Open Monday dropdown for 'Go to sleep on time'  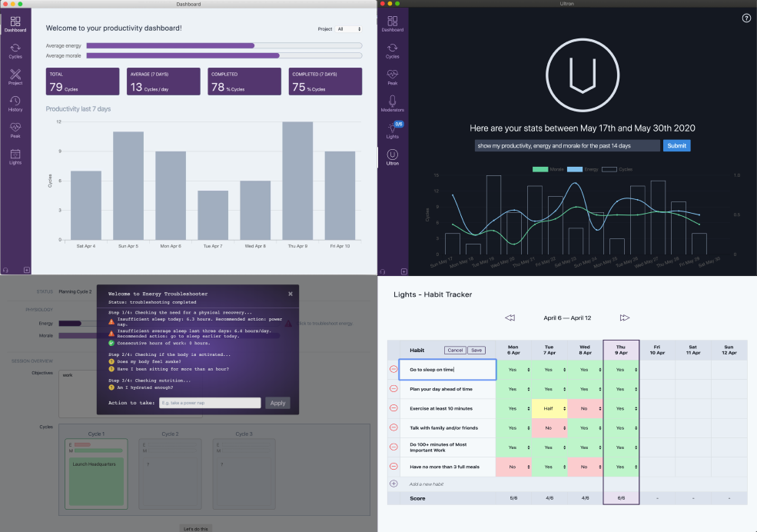513,370
